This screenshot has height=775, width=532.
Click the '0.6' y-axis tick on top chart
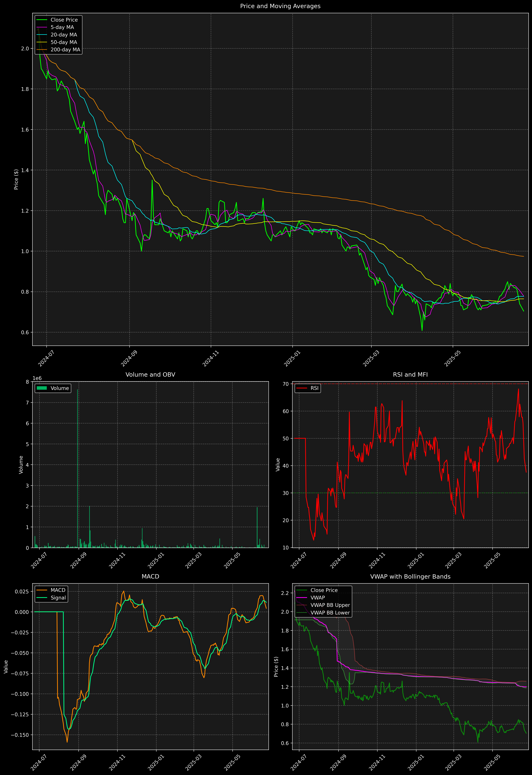(x=25, y=333)
